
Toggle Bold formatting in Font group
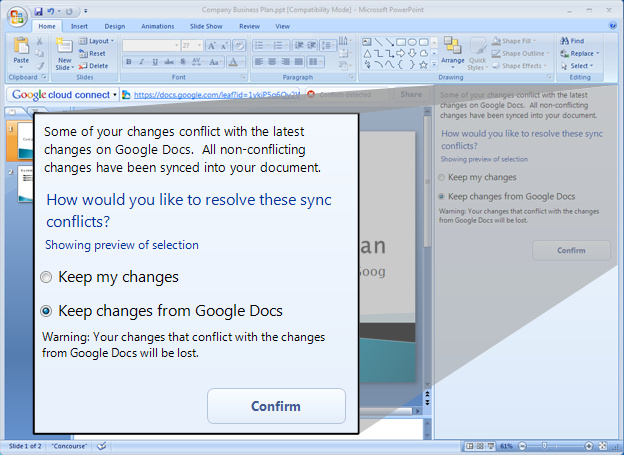129,62
